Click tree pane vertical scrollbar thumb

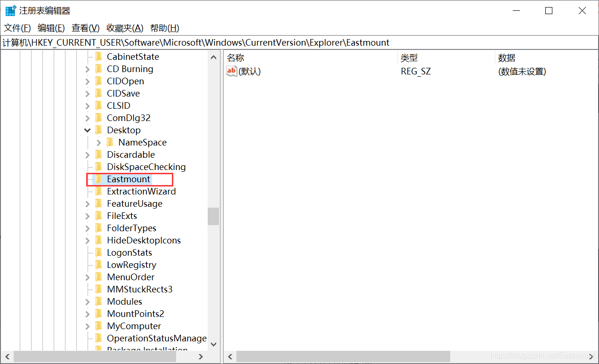tap(213, 217)
